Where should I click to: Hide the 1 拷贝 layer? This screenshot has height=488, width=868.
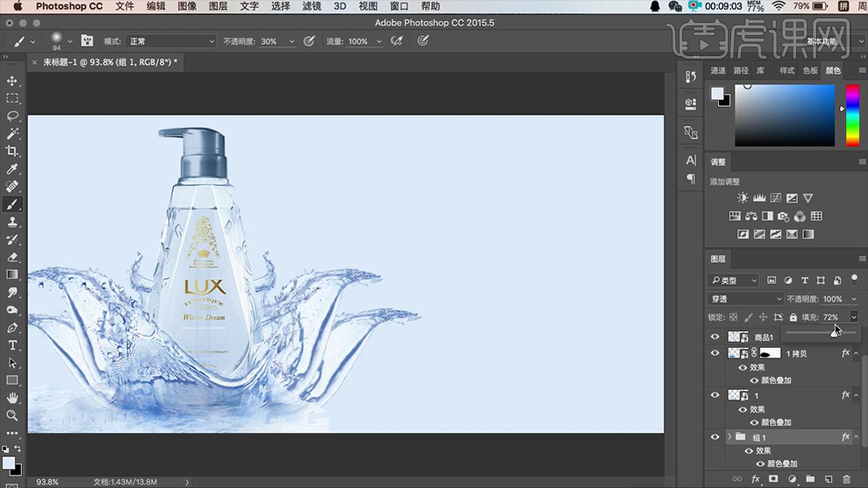[x=715, y=353]
